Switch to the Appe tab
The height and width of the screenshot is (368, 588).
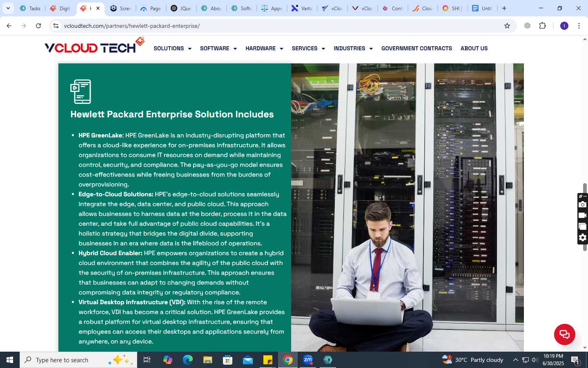[x=272, y=8]
